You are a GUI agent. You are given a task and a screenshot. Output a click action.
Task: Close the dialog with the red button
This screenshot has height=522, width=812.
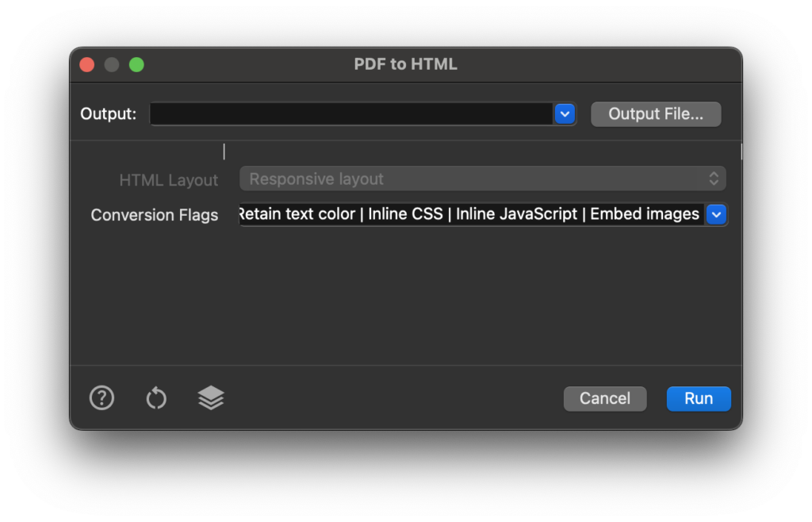pos(87,65)
